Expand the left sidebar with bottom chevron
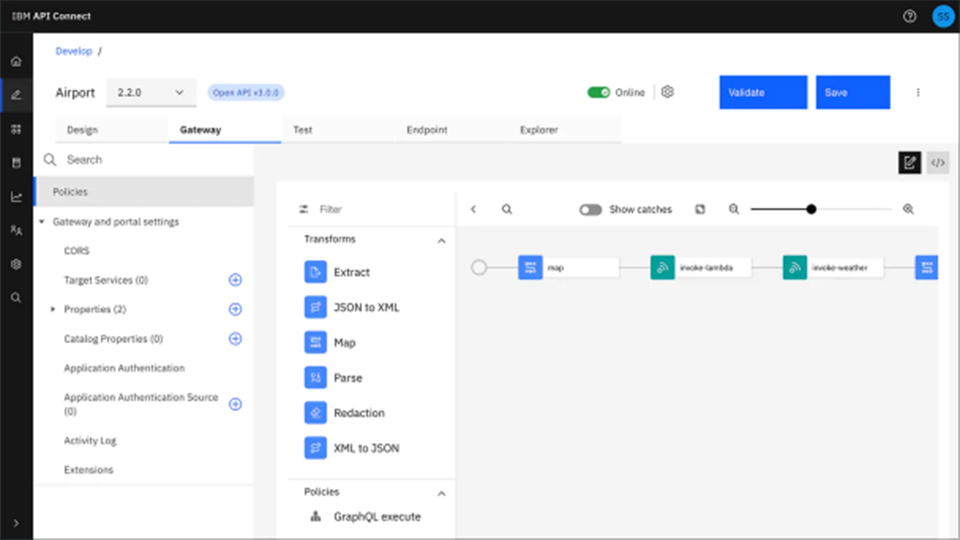This screenshot has height=540, width=960. [17, 523]
